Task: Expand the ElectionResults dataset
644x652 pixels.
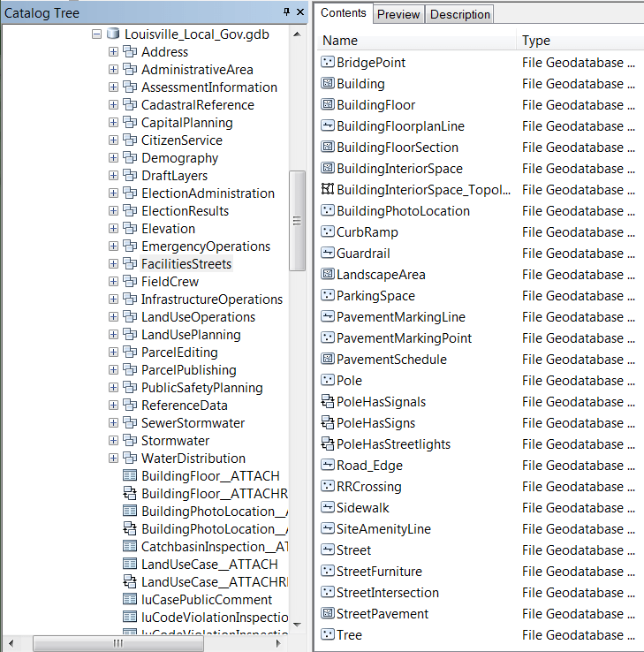Action: click(x=113, y=211)
